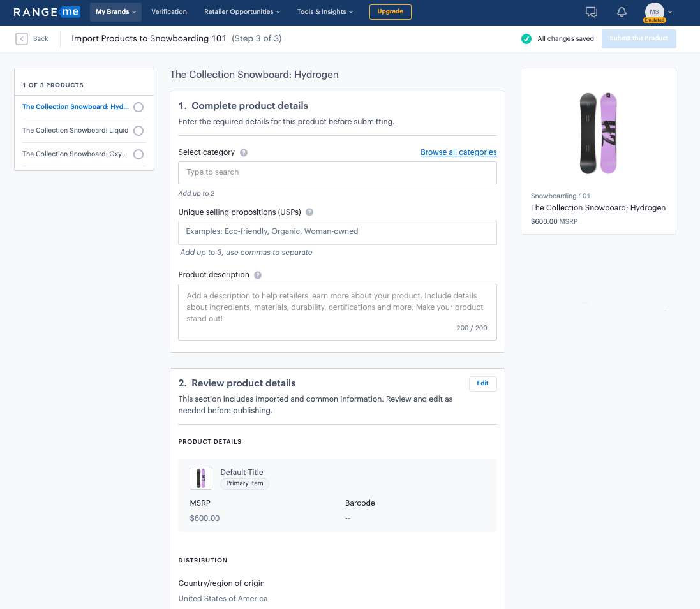Select Liquid snowboard status circle
Image resolution: width=700 pixels, height=609 pixels.
pyautogui.click(x=138, y=131)
